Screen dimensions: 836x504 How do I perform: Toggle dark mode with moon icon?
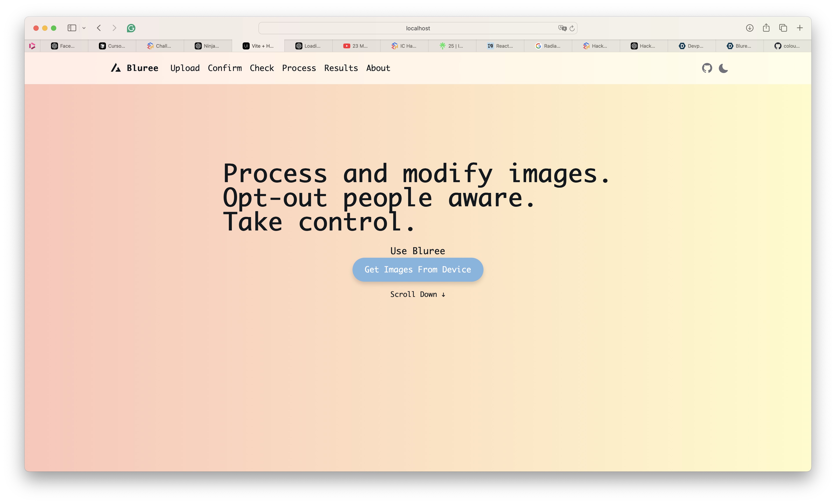click(x=723, y=68)
